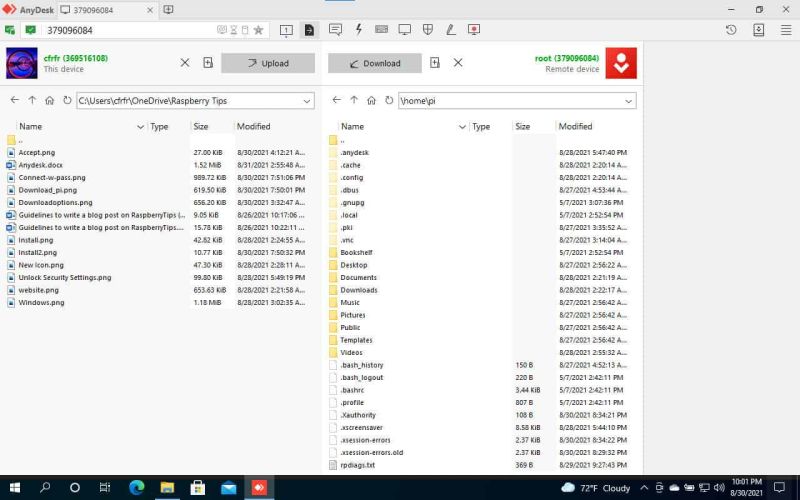Select the Bookshelf remote folder
Image resolution: width=800 pixels, height=500 pixels.
356,253
